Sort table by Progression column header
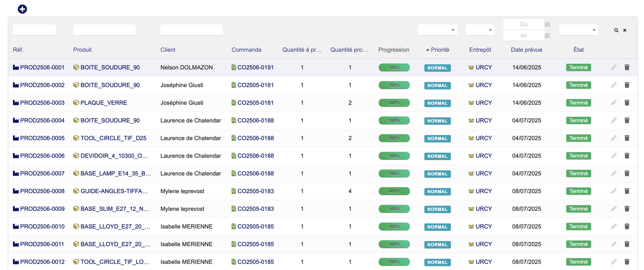The width and height of the screenshot is (644, 270). pos(393,50)
